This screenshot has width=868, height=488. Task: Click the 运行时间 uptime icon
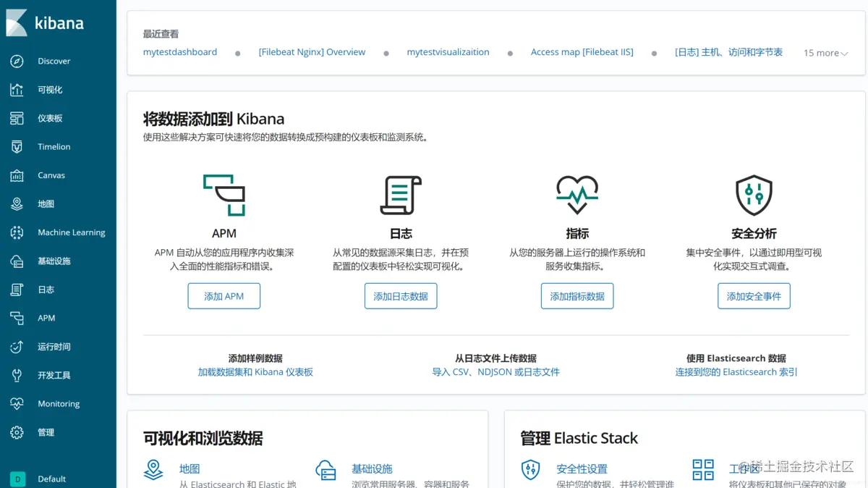click(x=17, y=347)
